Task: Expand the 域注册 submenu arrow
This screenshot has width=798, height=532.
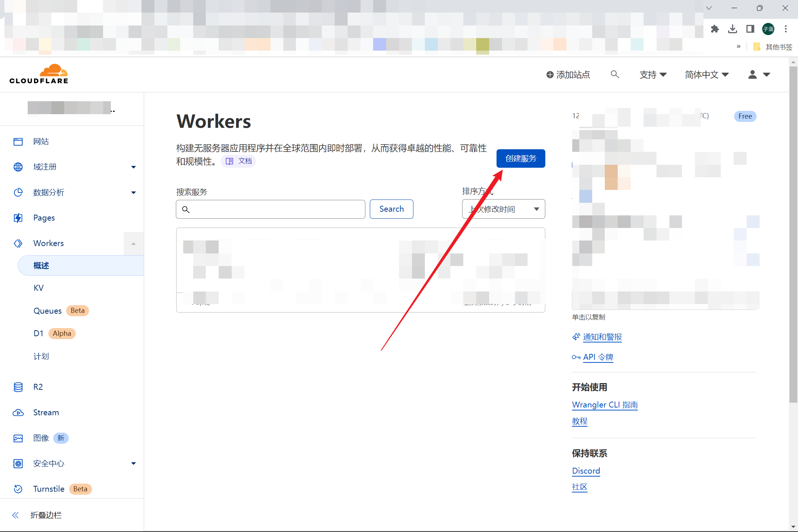Action: point(133,167)
